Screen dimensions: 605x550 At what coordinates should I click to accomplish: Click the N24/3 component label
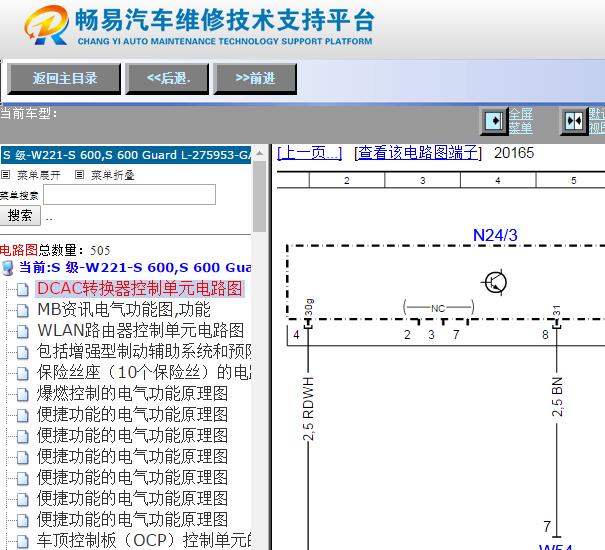pyautogui.click(x=495, y=235)
